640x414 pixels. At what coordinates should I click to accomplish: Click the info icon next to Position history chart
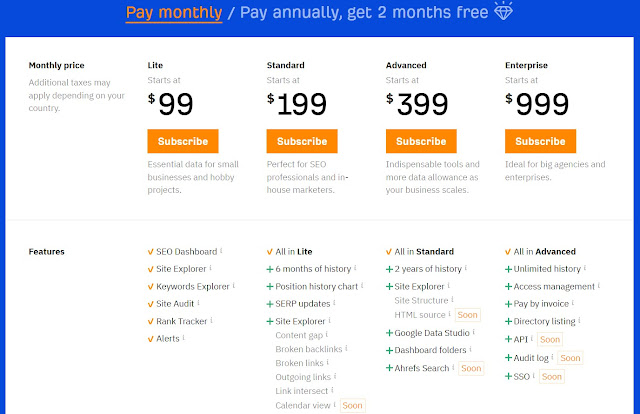click(362, 286)
